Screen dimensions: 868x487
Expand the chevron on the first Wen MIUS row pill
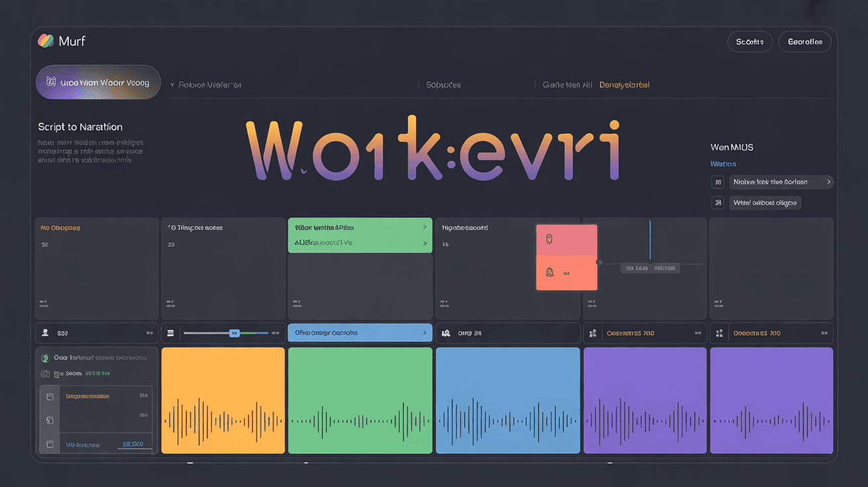coord(829,182)
